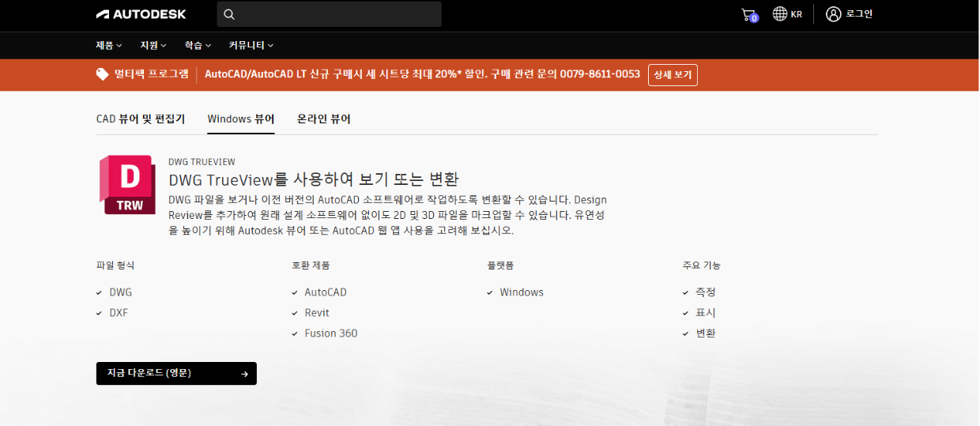The height and width of the screenshot is (426, 980).
Task: Click 측정 feature item
Action: click(x=706, y=292)
